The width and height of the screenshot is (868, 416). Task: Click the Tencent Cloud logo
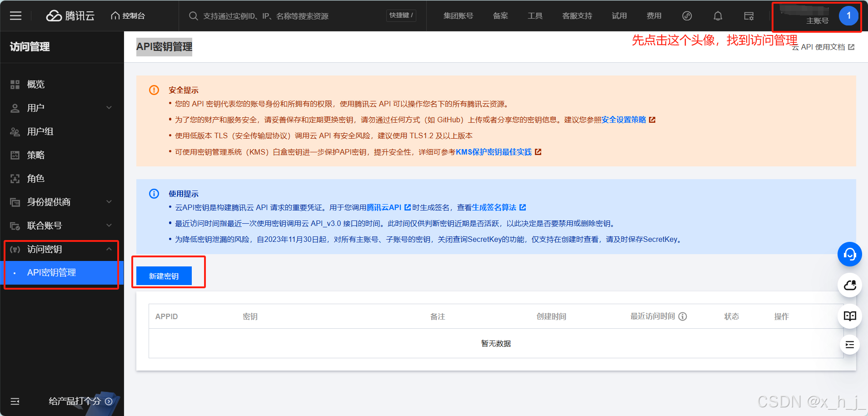[x=70, y=16]
